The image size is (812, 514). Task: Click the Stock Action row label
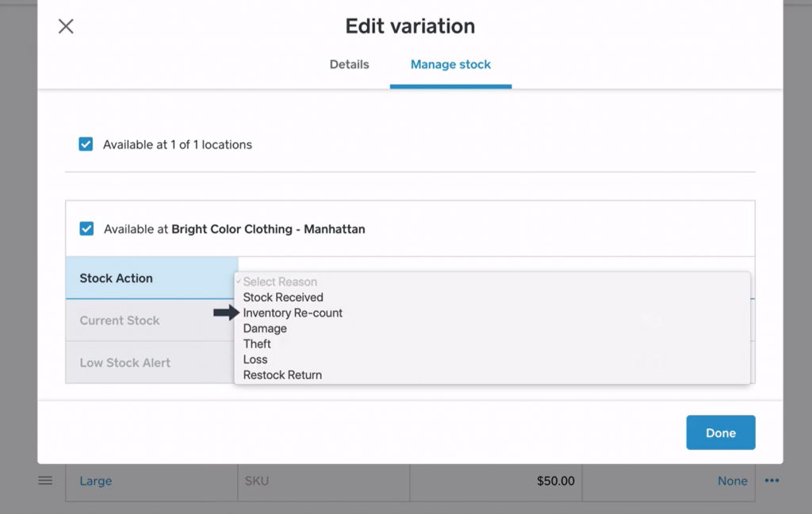tap(117, 278)
